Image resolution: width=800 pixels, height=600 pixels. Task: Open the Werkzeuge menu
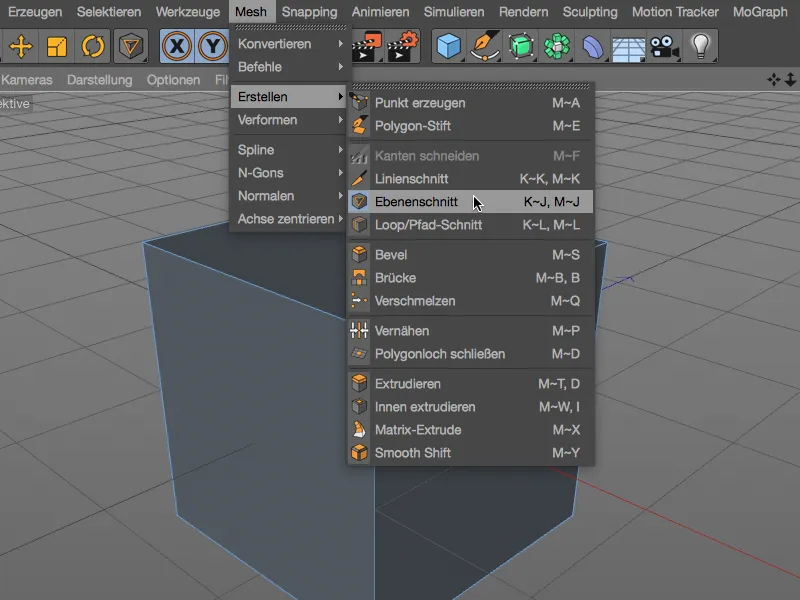pos(188,12)
